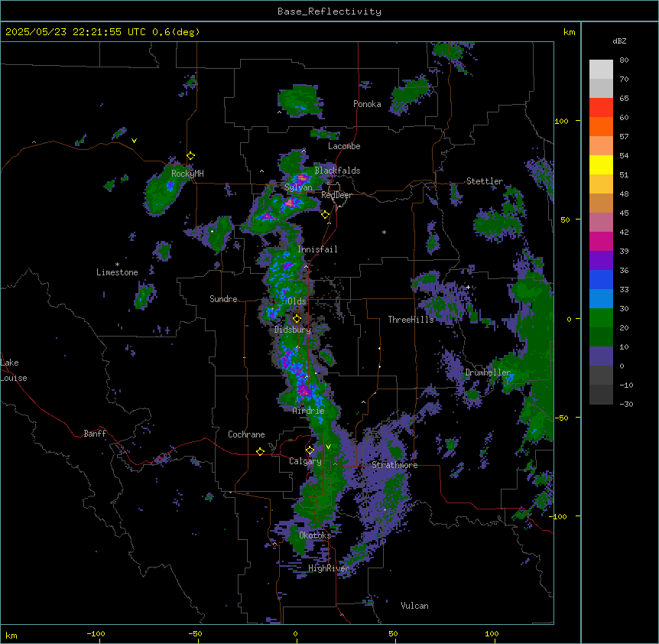Click the Ponoka city label
The image size is (659, 644).
pyautogui.click(x=367, y=104)
